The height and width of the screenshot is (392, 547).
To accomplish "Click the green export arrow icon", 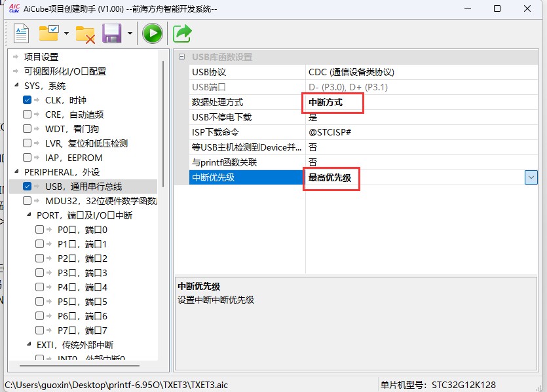I will click(x=182, y=33).
